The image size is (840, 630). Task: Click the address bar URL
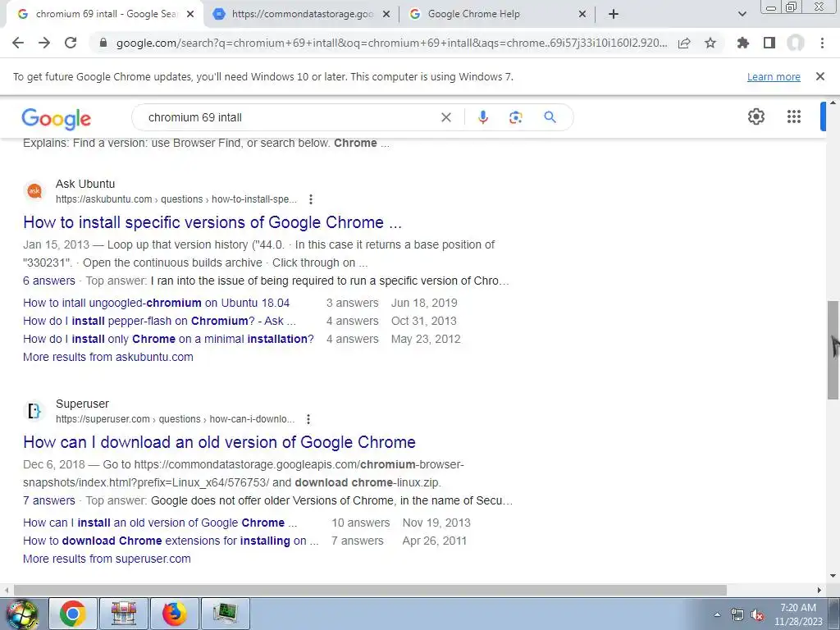391,43
